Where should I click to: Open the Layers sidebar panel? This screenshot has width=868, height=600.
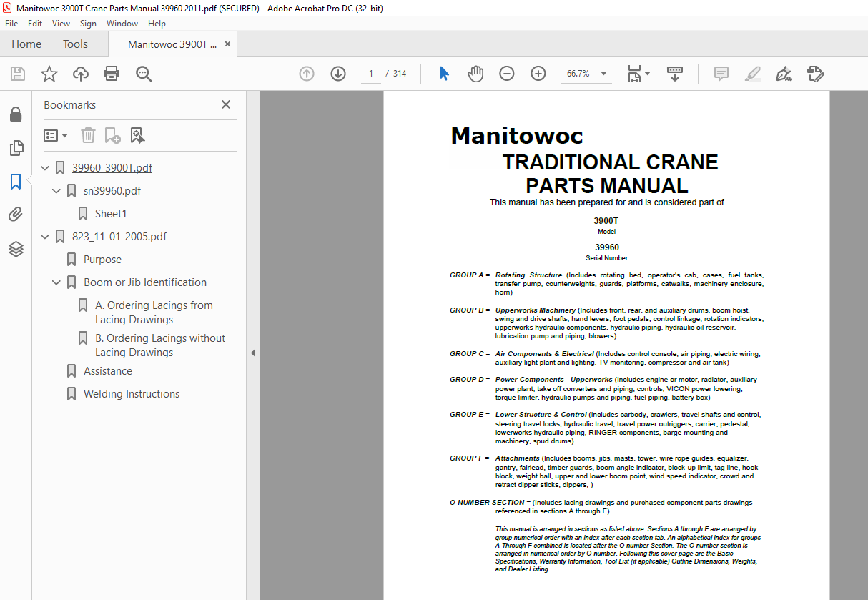coord(16,249)
